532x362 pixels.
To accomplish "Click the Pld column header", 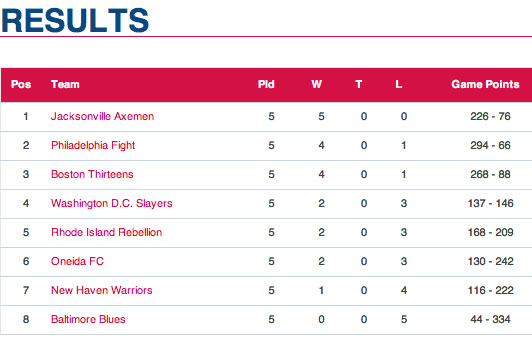I will (266, 84).
